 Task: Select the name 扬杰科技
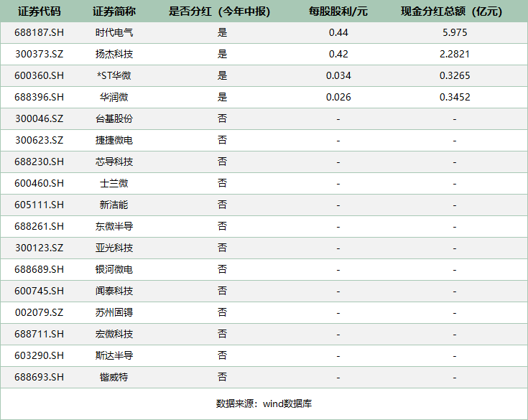coord(114,54)
